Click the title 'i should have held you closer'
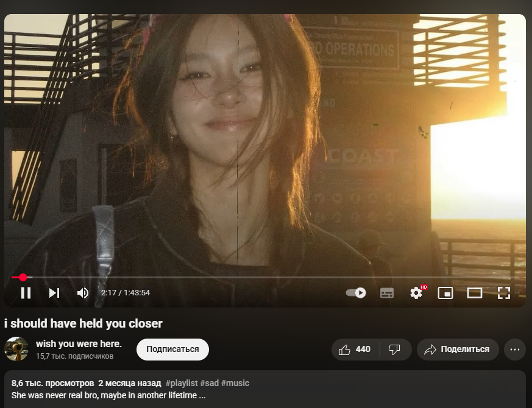 click(83, 323)
